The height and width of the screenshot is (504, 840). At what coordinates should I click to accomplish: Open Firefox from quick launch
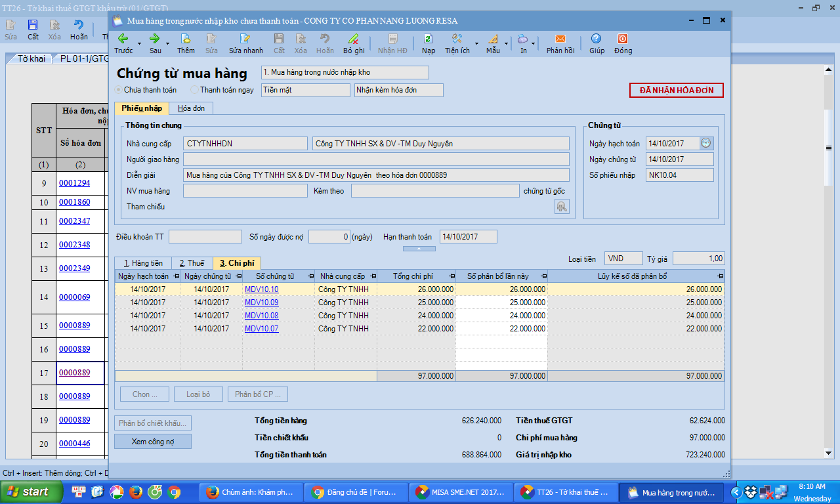[136, 492]
